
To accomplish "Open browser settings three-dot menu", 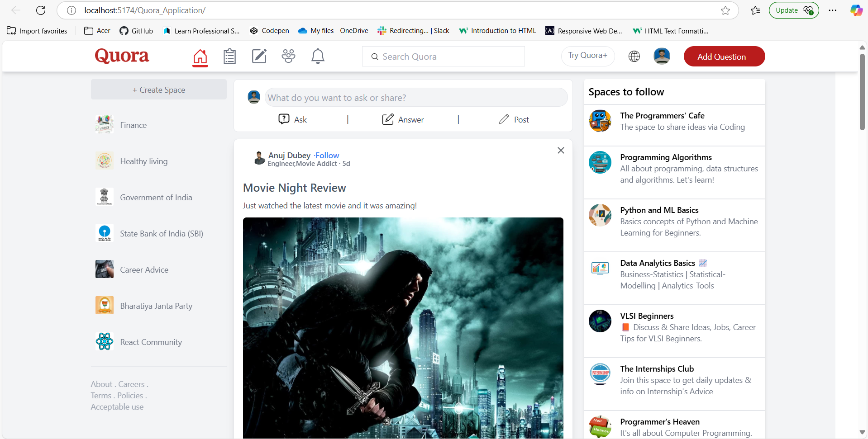I will pyautogui.click(x=833, y=10).
